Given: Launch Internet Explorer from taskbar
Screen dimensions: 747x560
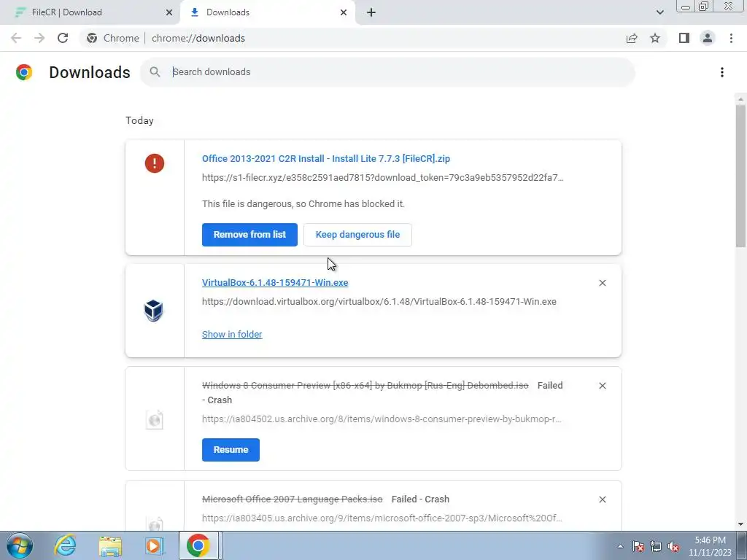Looking at the screenshot, I should [65, 545].
